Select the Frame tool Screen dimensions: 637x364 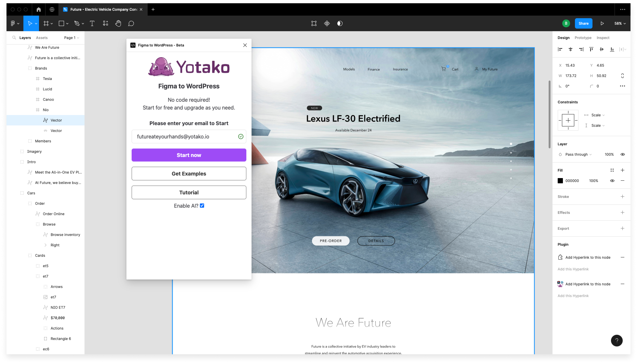coord(46,24)
